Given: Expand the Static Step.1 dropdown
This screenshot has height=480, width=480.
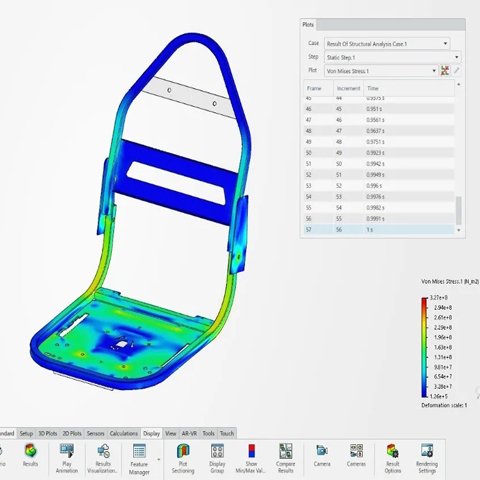Looking at the screenshot, I should [457, 57].
